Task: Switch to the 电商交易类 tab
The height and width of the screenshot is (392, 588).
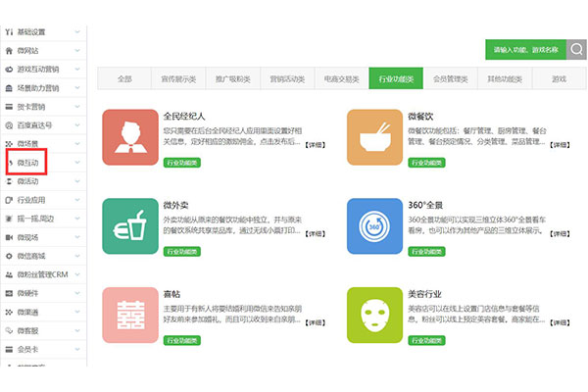Action: click(x=342, y=78)
